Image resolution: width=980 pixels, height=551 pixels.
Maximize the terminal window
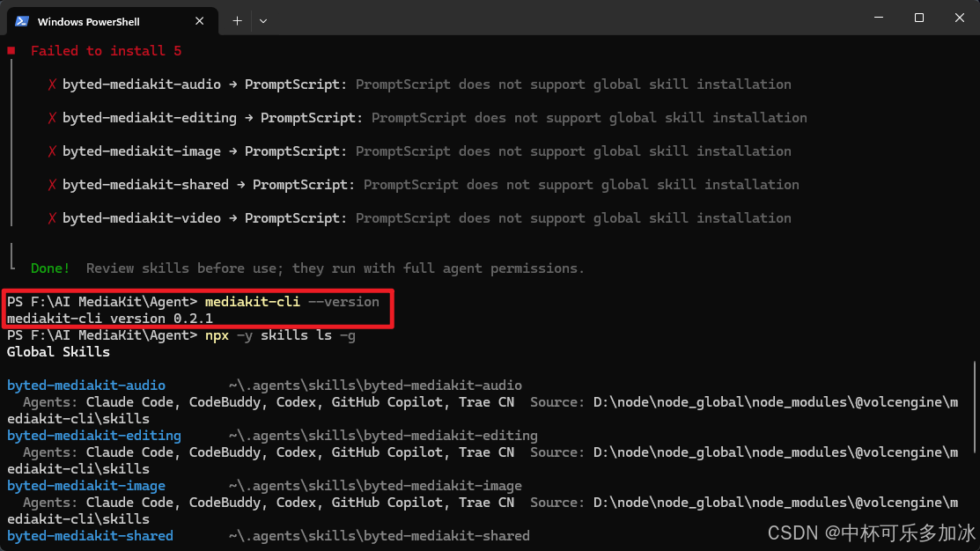point(918,18)
